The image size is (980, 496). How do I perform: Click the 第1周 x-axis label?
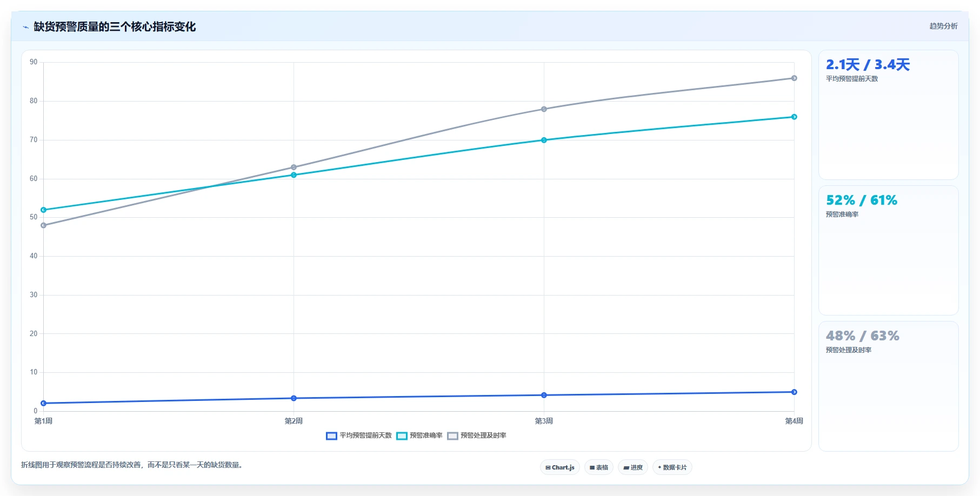tap(43, 421)
